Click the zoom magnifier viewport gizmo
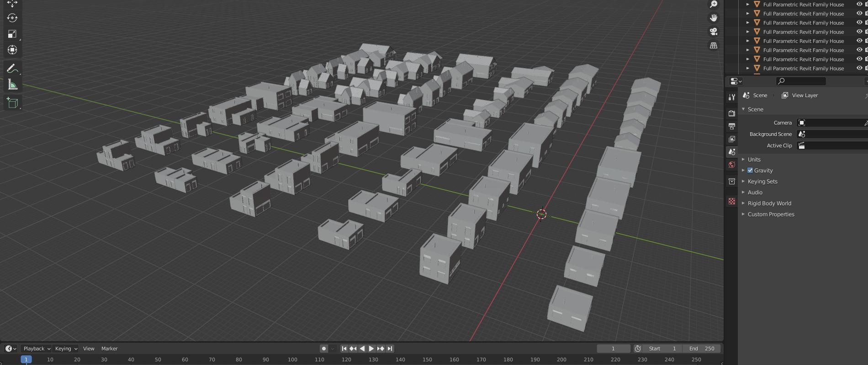 coord(713,4)
